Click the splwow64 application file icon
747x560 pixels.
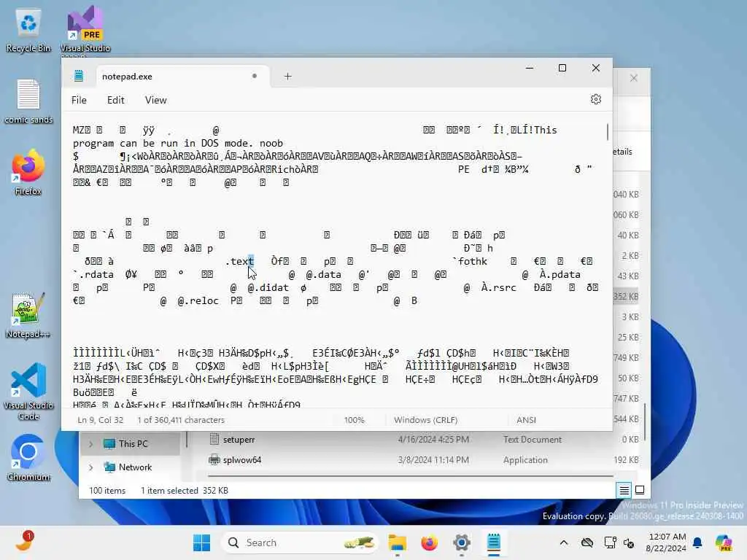[214, 459]
